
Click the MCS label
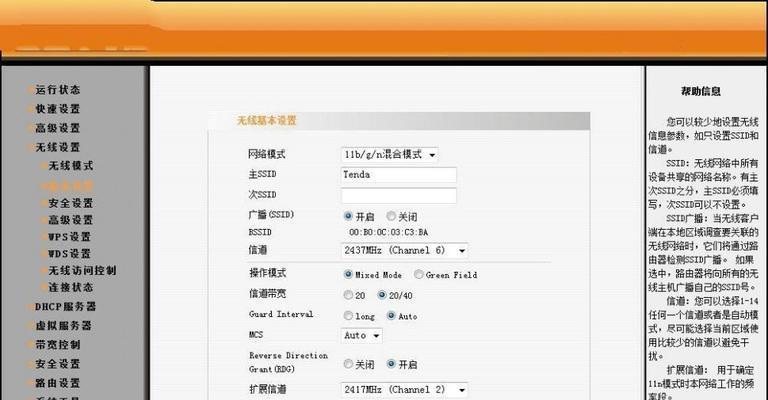(x=256, y=335)
